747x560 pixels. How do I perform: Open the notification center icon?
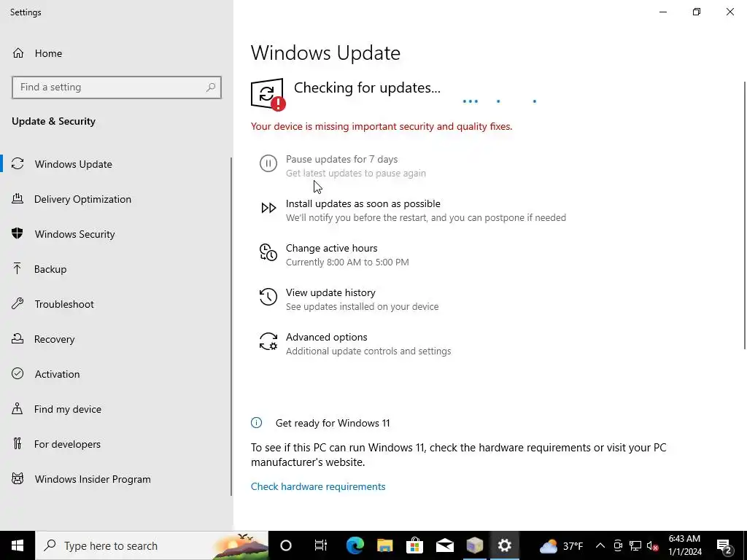[x=724, y=545]
